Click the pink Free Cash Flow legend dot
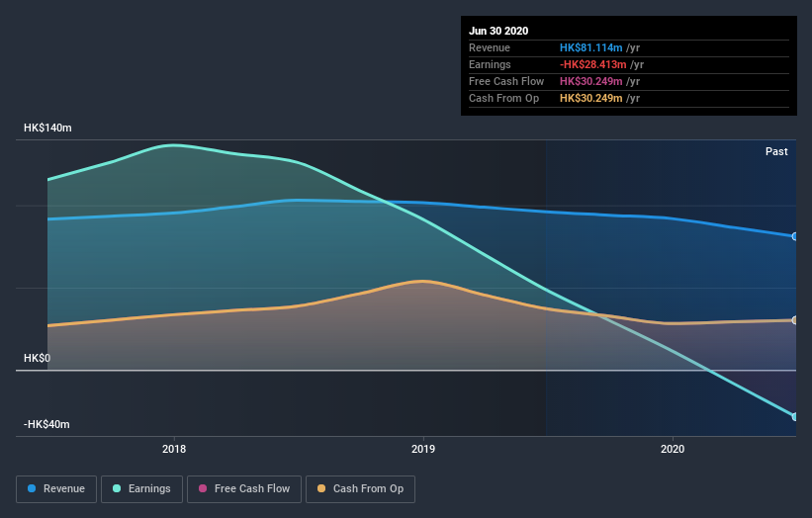The width and height of the screenshot is (812, 518). coord(203,488)
